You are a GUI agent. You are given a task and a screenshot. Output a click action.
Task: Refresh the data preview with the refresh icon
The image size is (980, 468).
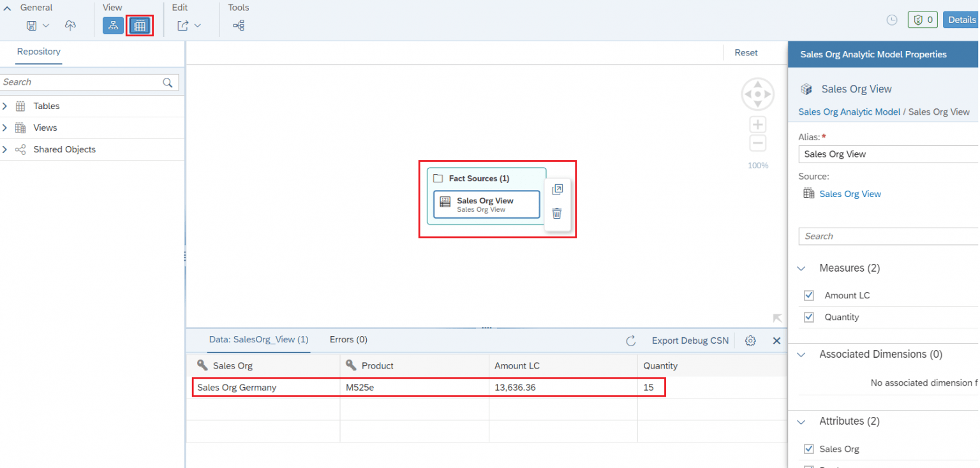(631, 340)
